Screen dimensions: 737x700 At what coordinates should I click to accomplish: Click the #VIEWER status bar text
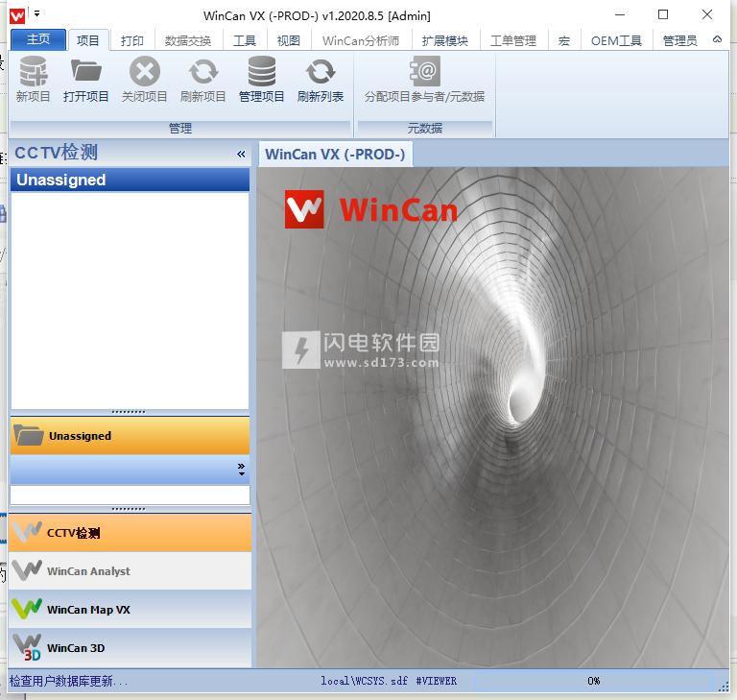click(437, 681)
